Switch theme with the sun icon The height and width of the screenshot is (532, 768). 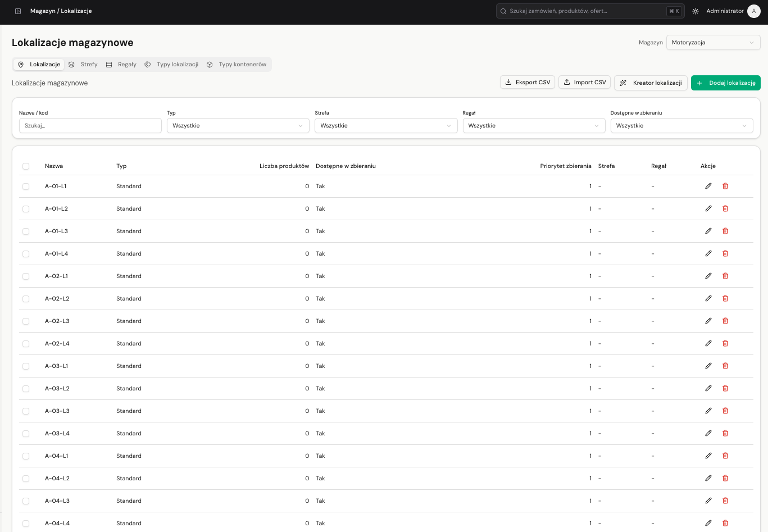click(x=696, y=11)
